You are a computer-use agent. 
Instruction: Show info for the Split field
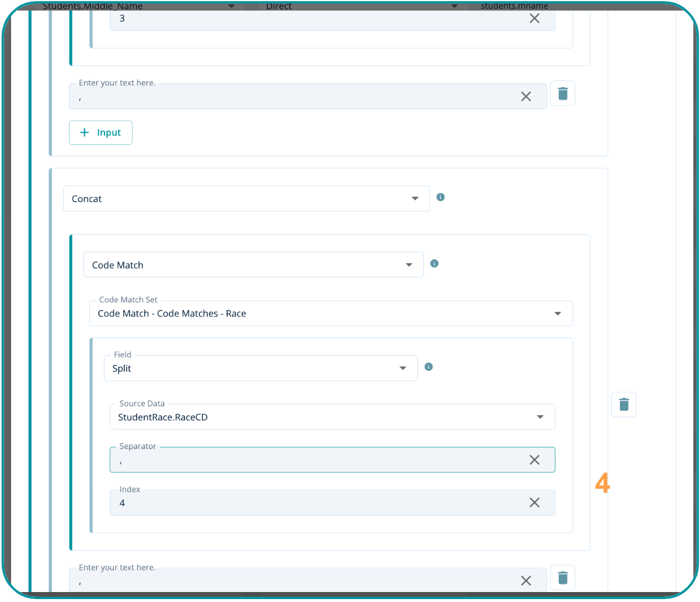(429, 367)
